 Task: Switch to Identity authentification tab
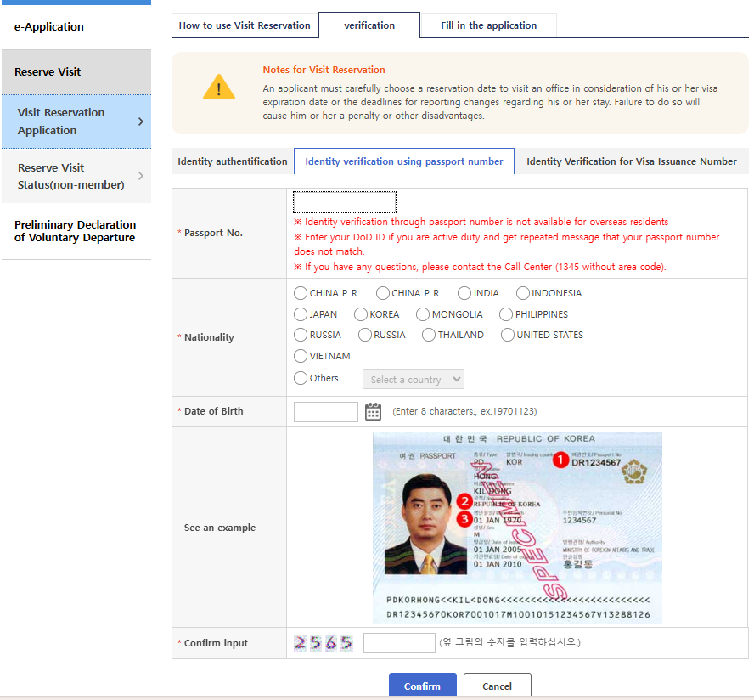click(x=233, y=161)
